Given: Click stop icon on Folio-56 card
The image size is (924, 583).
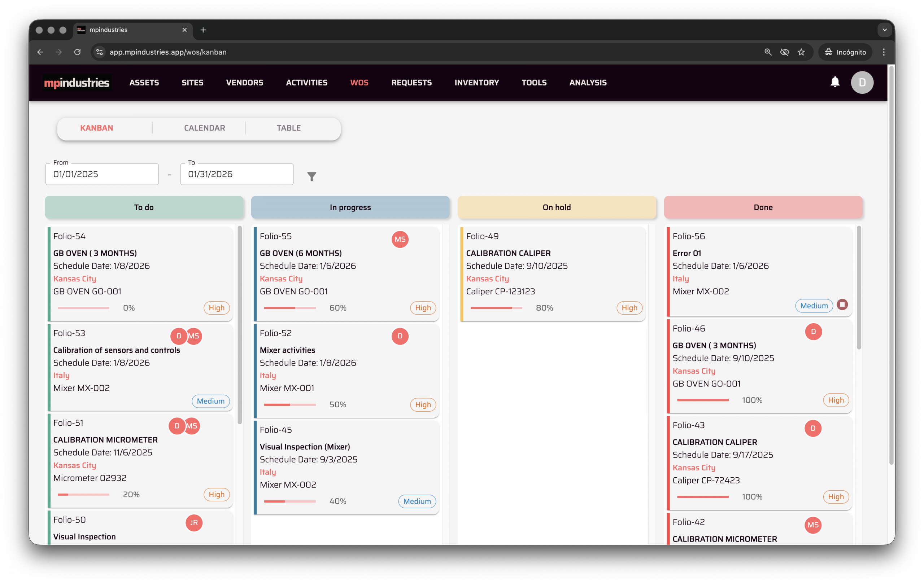Looking at the screenshot, I should pos(842,304).
